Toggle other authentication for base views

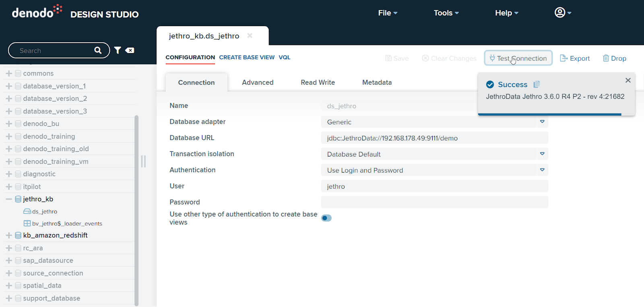point(326,218)
